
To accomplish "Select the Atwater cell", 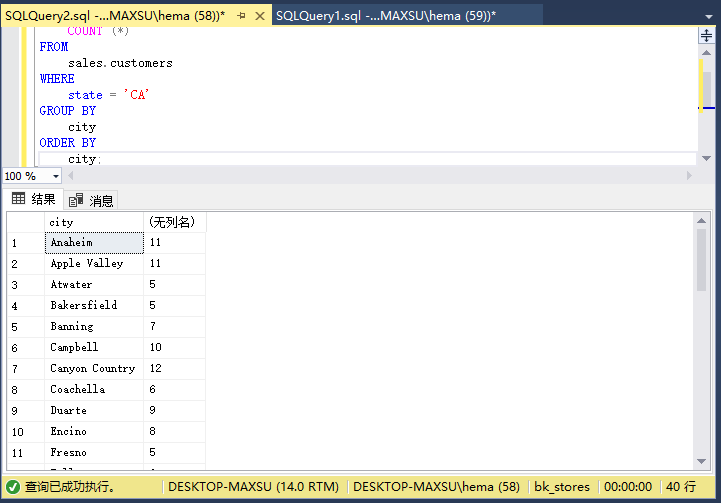I will [x=94, y=285].
